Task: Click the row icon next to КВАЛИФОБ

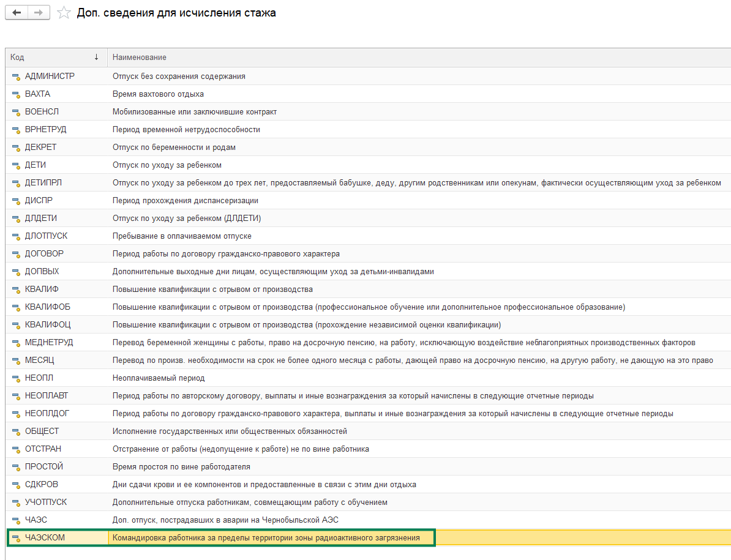Action: 16,307
